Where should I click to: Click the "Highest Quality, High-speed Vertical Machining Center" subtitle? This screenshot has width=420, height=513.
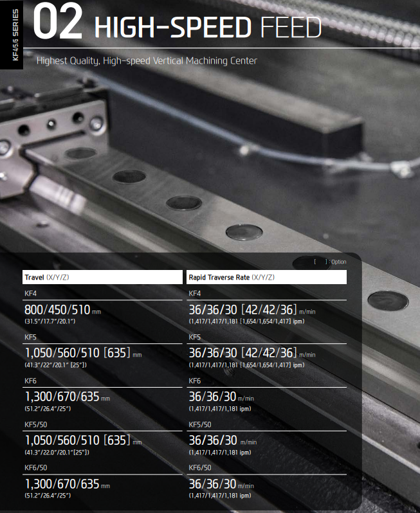point(147,60)
